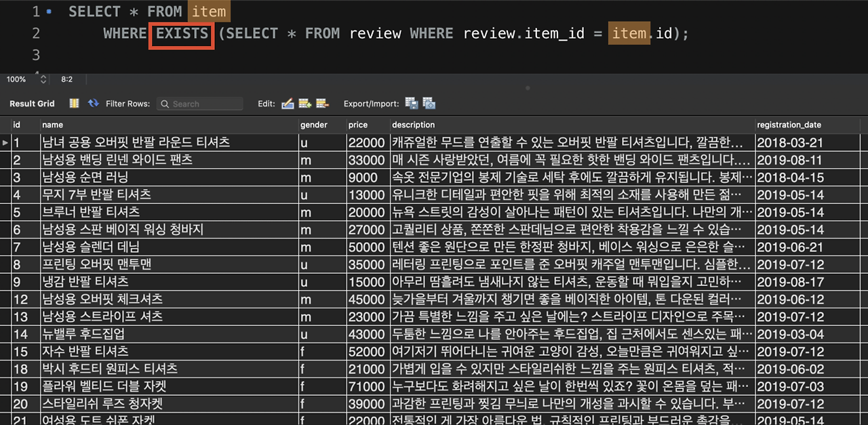Select the cell '자수 반팔 티셔츠'
Viewport: 868px width, 425px height.
(x=169, y=351)
